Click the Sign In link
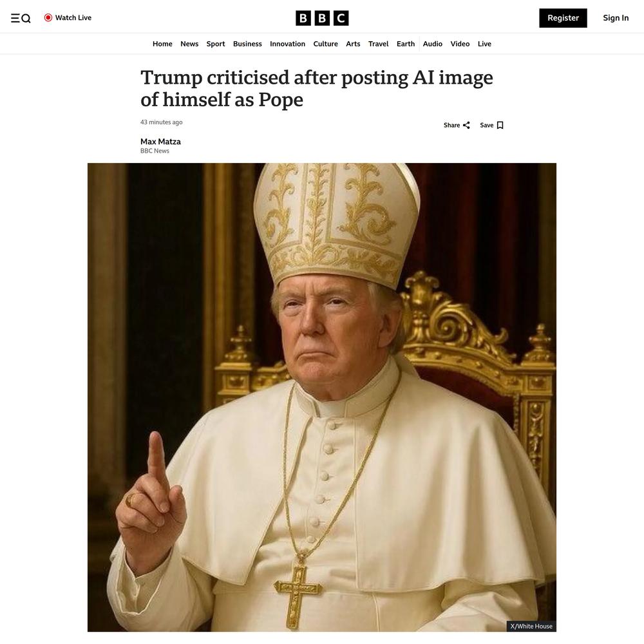 point(616,18)
